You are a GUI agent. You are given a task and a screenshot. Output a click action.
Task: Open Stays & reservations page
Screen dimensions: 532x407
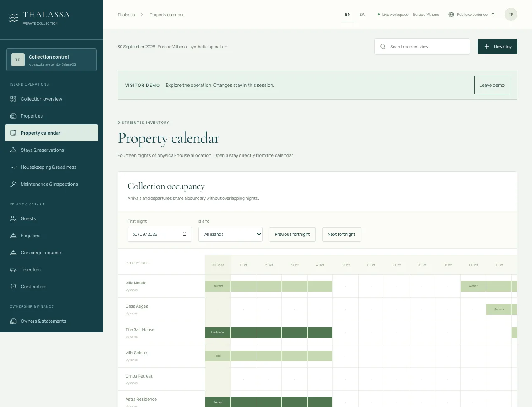click(x=52, y=150)
